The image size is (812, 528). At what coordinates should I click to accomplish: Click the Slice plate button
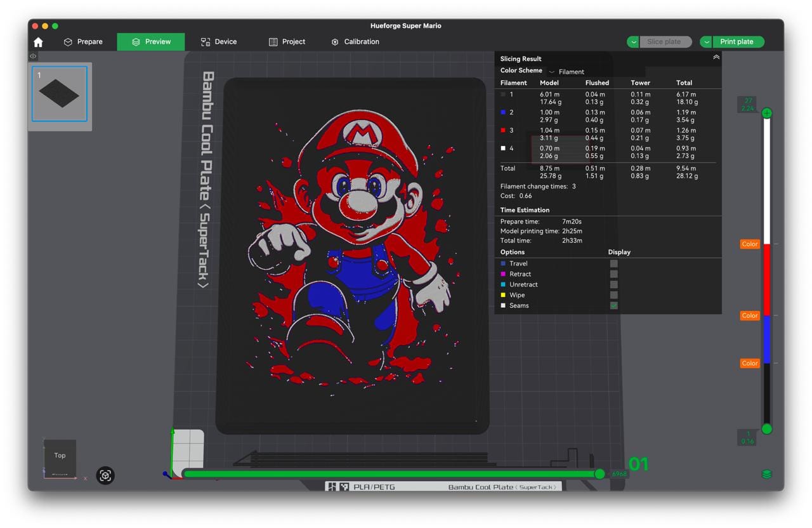click(665, 42)
